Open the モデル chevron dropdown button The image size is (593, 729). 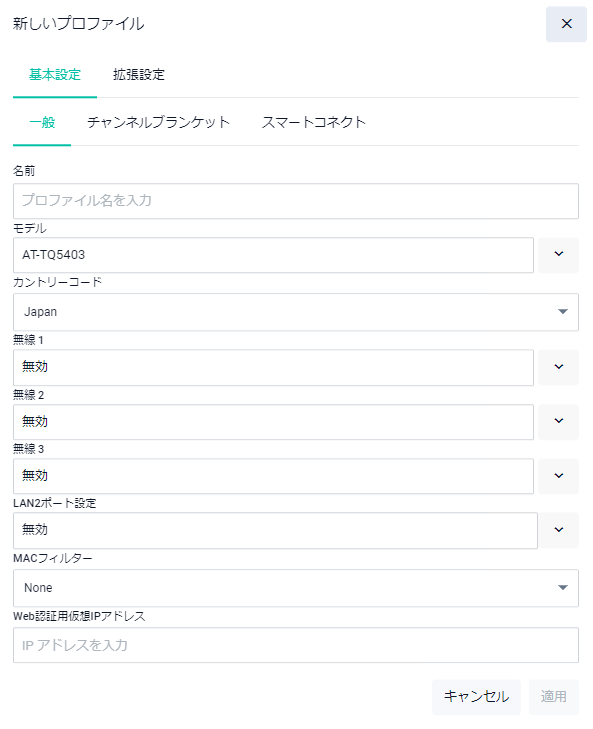tap(559, 255)
